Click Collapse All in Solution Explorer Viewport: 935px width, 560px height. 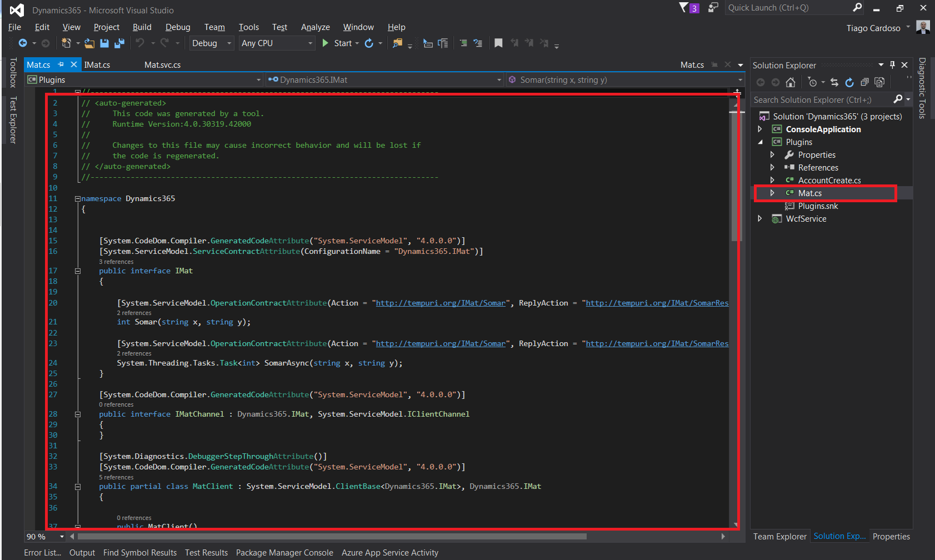coord(864,83)
